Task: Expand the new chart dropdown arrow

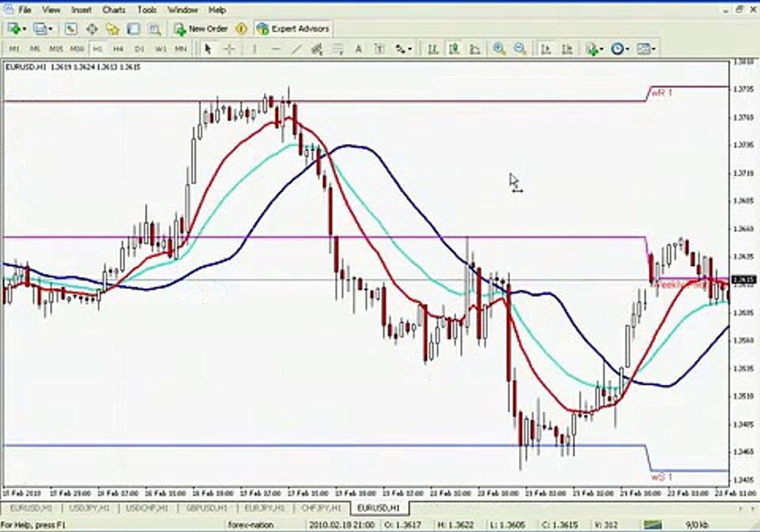Action: click(x=24, y=29)
